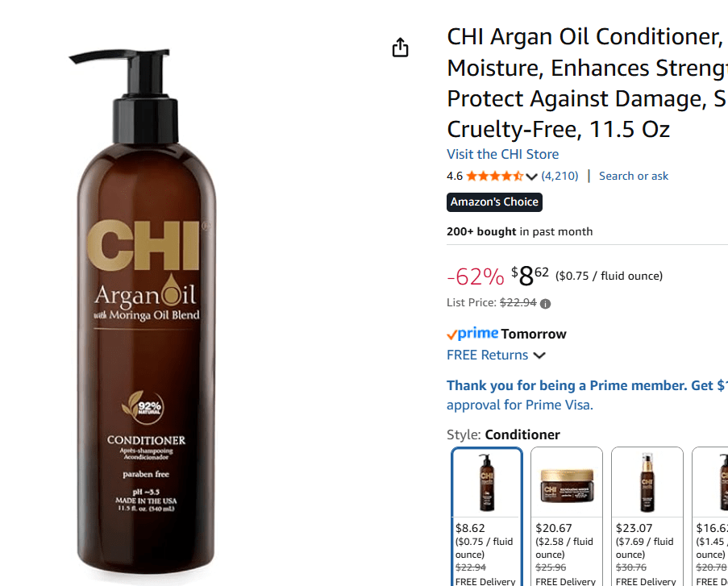Click the share icon above product image
Viewport: 728px width, 586px height.
(400, 48)
